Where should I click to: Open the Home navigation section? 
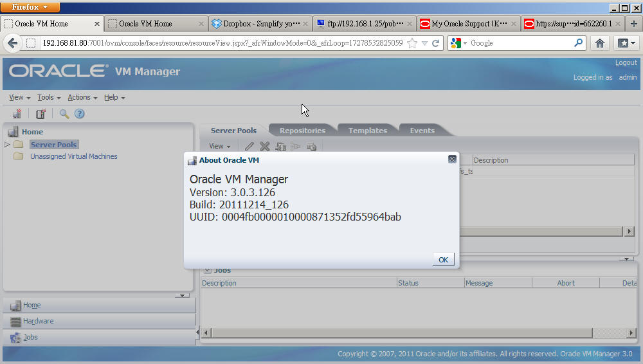click(100, 305)
